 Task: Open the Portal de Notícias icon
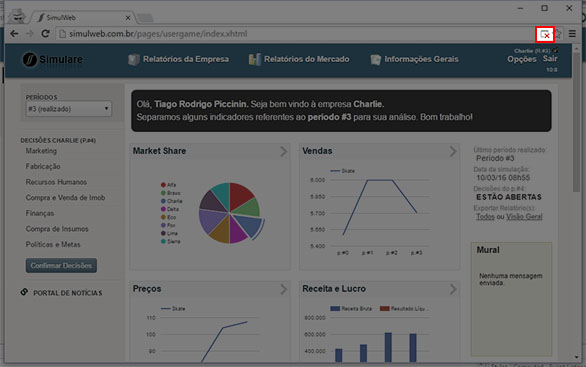[24, 292]
